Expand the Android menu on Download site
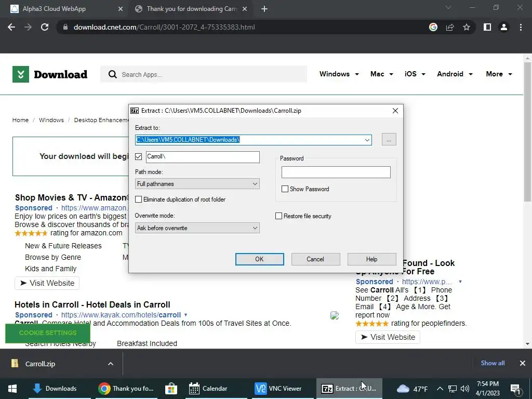The height and width of the screenshot is (399, 532). [455, 74]
